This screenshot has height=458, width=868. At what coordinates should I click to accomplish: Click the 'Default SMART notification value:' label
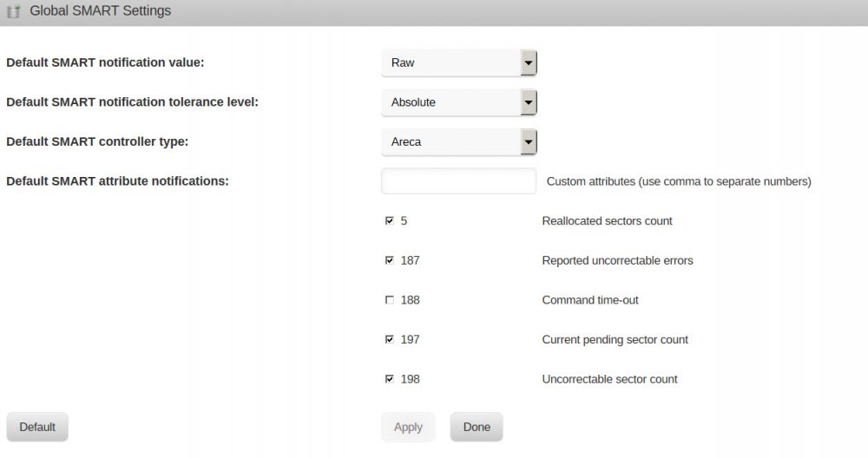[105, 62]
